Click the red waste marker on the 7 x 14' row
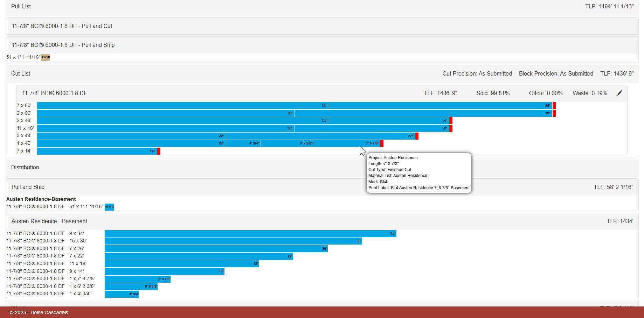The width and height of the screenshot is (644, 318). (159, 151)
